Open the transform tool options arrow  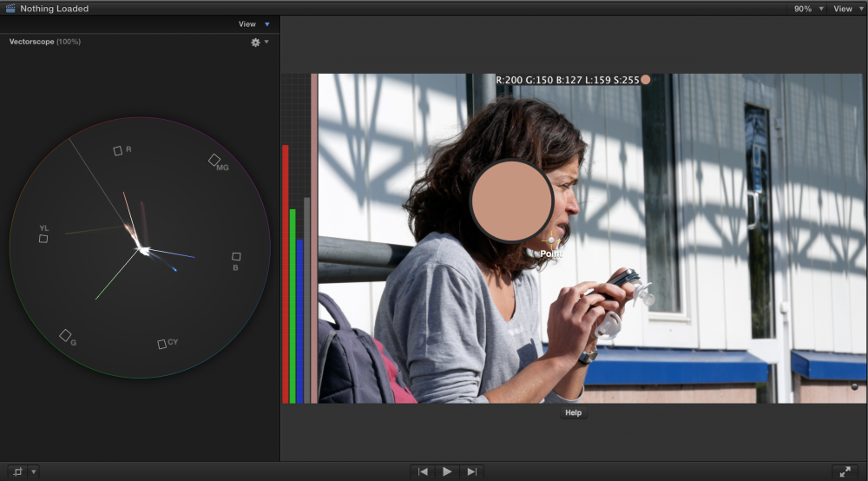(34, 471)
